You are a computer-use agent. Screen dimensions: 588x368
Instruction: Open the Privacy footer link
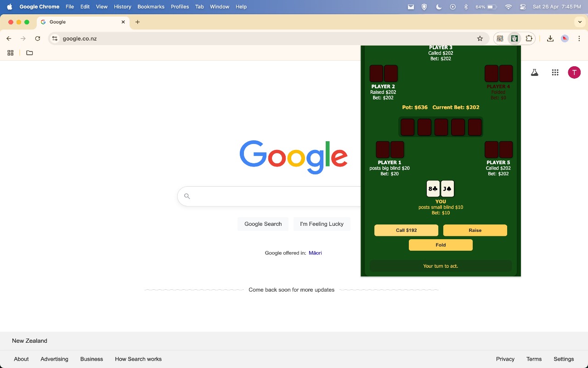coord(505,359)
